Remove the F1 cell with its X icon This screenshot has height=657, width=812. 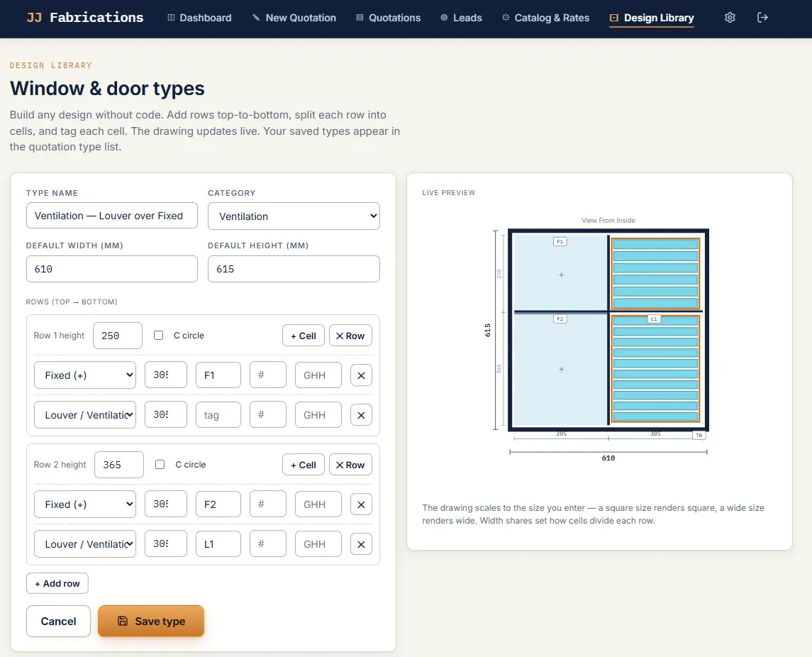pyautogui.click(x=361, y=375)
